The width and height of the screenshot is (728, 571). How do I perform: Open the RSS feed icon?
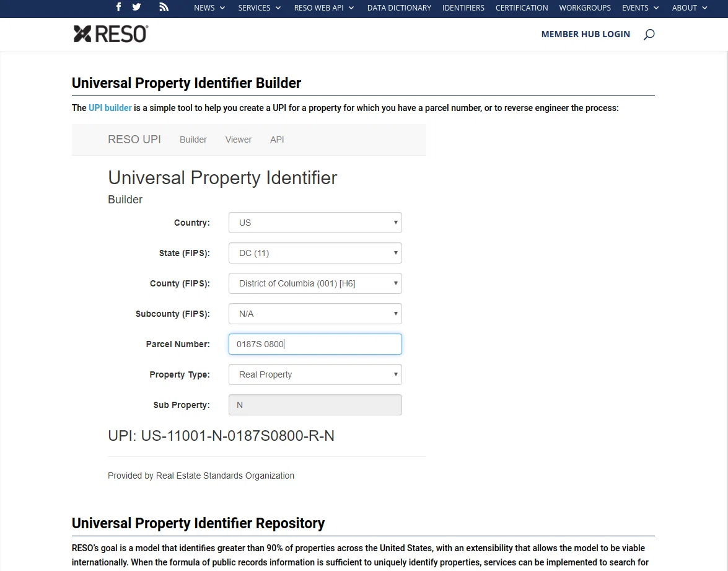(x=164, y=7)
